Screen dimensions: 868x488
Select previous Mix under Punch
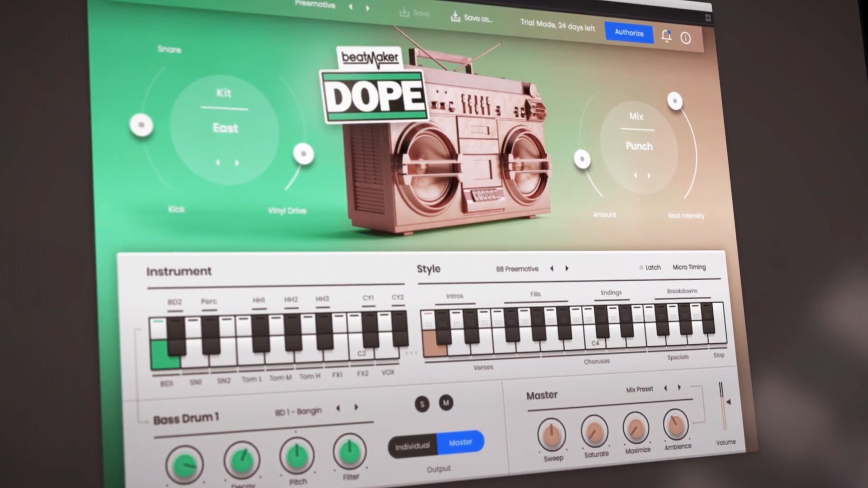[635, 175]
